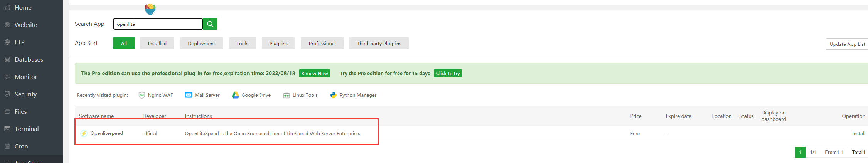
Task: Open the Terminal sidebar item
Action: pyautogui.click(x=26, y=129)
